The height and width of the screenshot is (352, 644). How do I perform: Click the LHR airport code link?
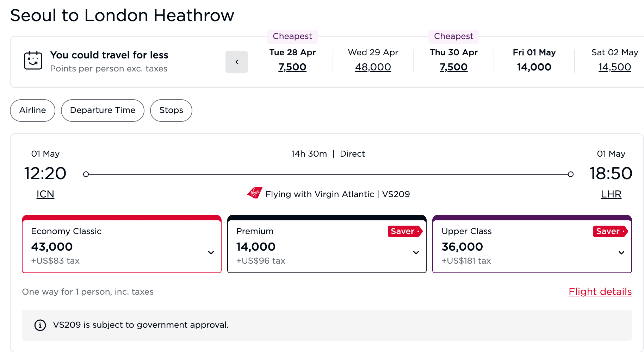tap(611, 194)
